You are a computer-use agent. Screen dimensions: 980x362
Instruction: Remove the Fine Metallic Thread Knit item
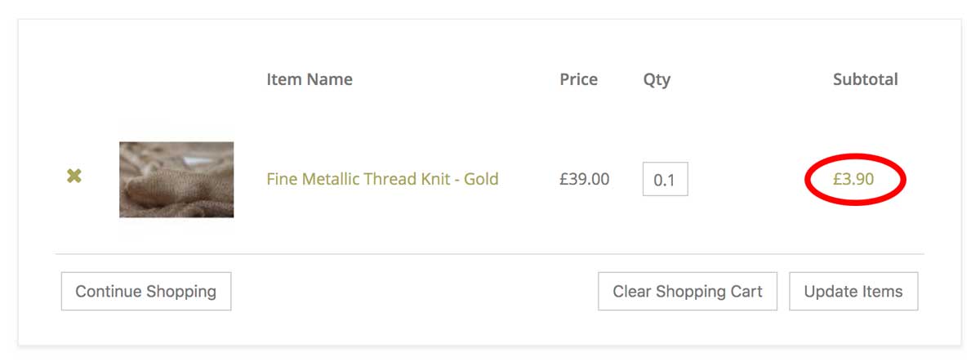[x=73, y=176]
